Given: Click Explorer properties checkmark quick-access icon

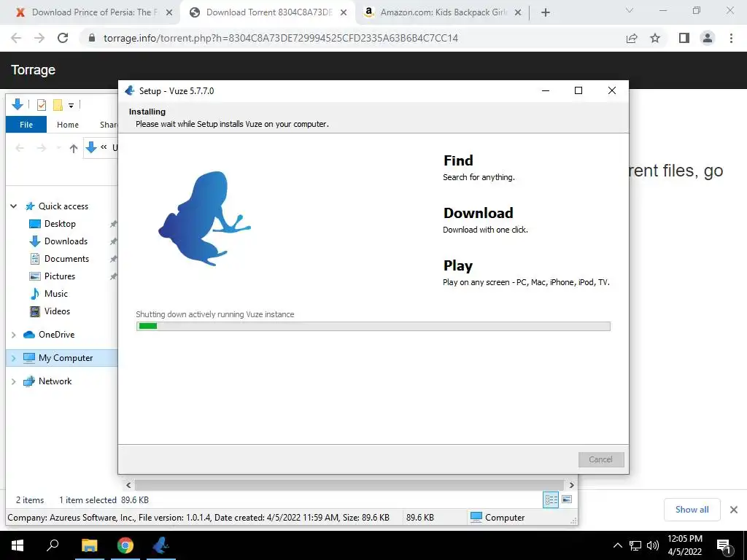Looking at the screenshot, I should 42,105.
